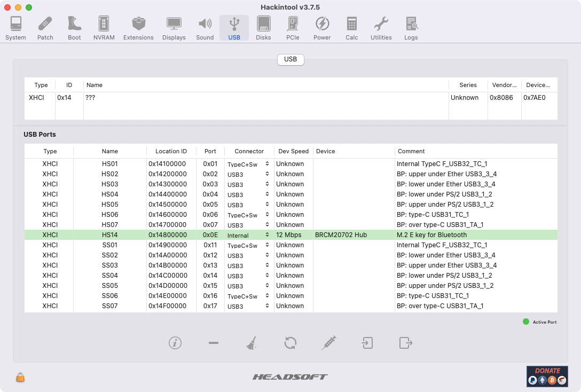The width and height of the screenshot is (581, 392).
Task: Click the 12 Mbps speed cell
Action: pos(289,235)
